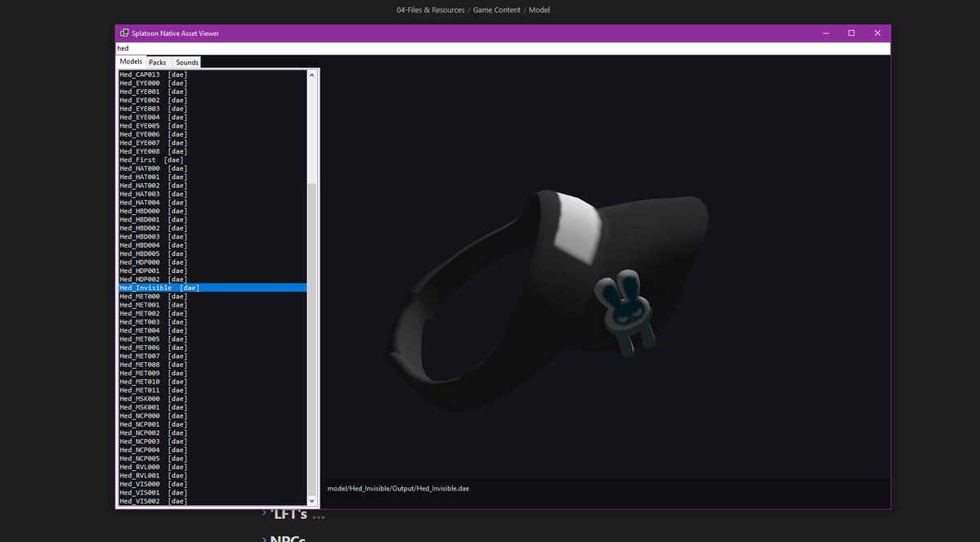The width and height of the screenshot is (980, 542).
Task: Select Hed_VIS002 model entry
Action: [213, 501]
